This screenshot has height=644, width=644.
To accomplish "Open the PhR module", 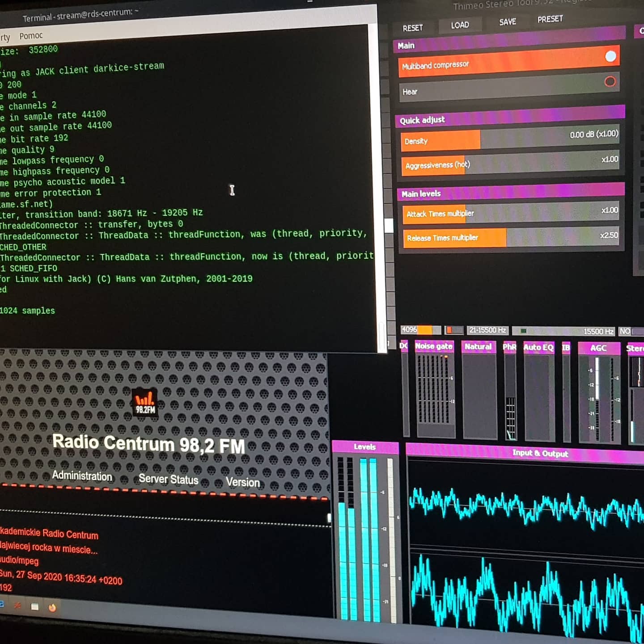I will (x=509, y=347).
